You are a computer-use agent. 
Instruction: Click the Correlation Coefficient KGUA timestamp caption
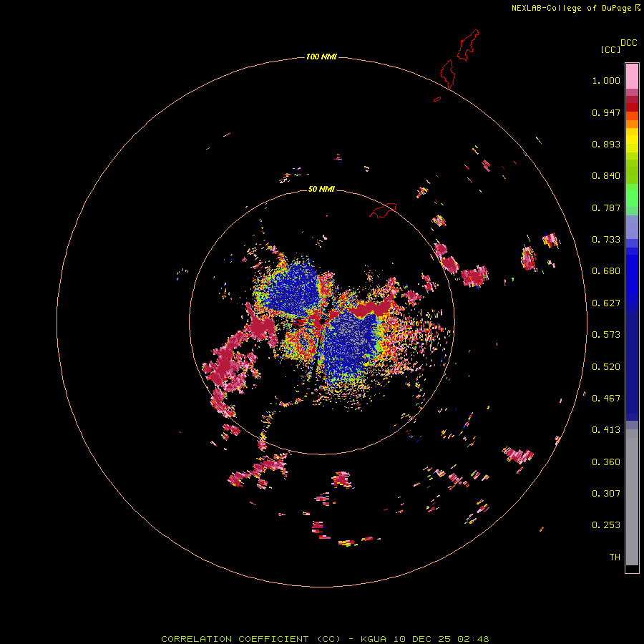325,639
